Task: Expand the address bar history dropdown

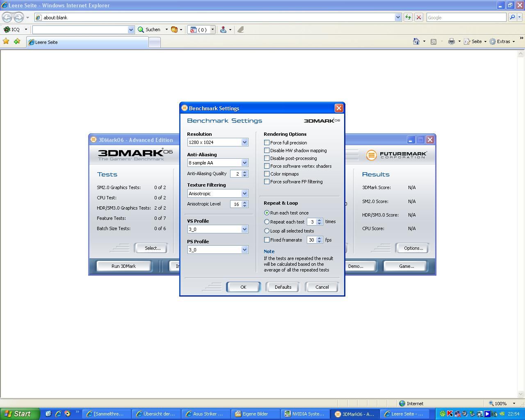Action: pyautogui.click(x=398, y=17)
